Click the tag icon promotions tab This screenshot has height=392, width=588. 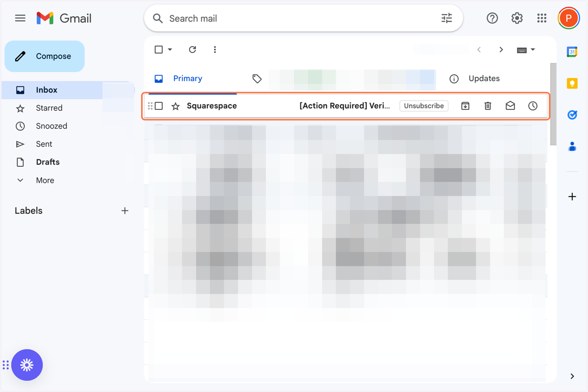point(257,78)
